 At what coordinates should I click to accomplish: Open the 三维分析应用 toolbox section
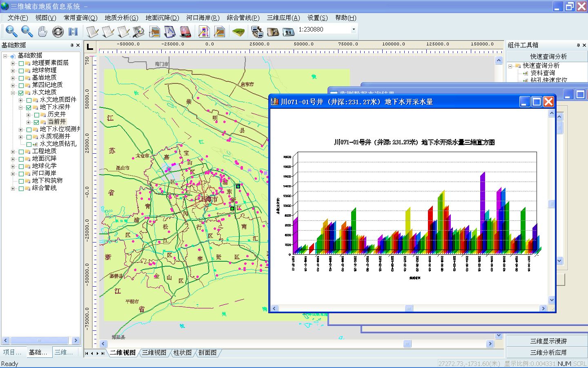[x=548, y=352]
